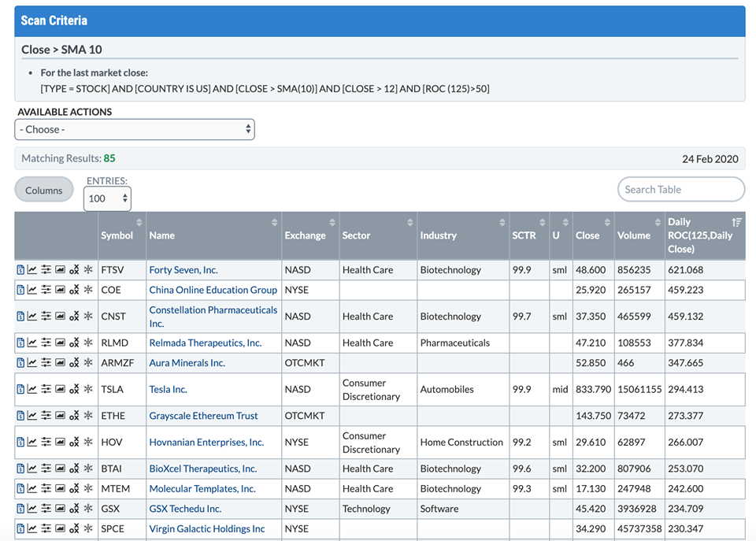Open the gallery image icon for SPCE

pos(61,528)
